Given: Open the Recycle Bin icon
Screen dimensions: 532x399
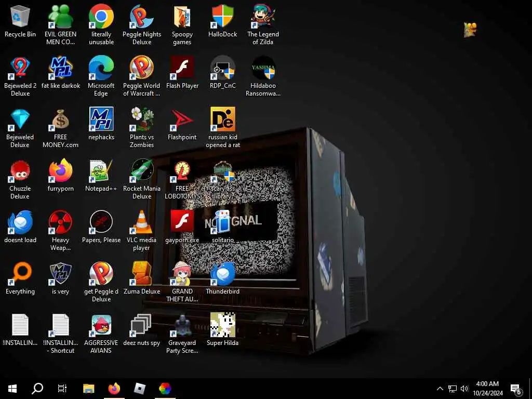Looking at the screenshot, I should click(20, 17).
